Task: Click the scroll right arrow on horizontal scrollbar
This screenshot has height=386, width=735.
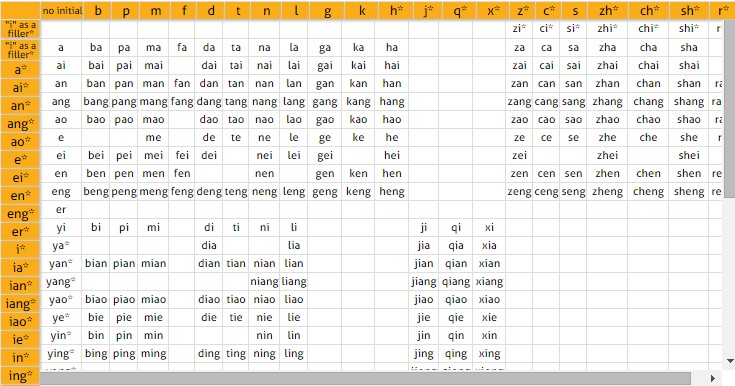Action: (x=712, y=378)
